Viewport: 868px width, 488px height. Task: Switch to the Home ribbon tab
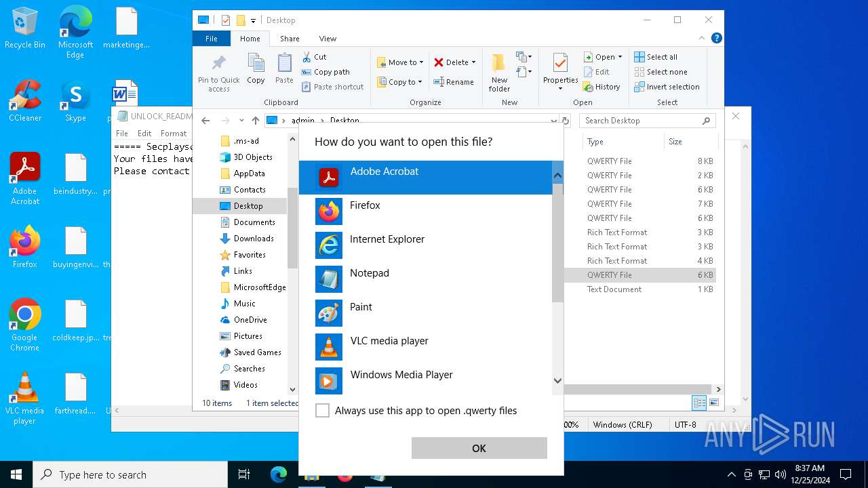(x=250, y=39)
